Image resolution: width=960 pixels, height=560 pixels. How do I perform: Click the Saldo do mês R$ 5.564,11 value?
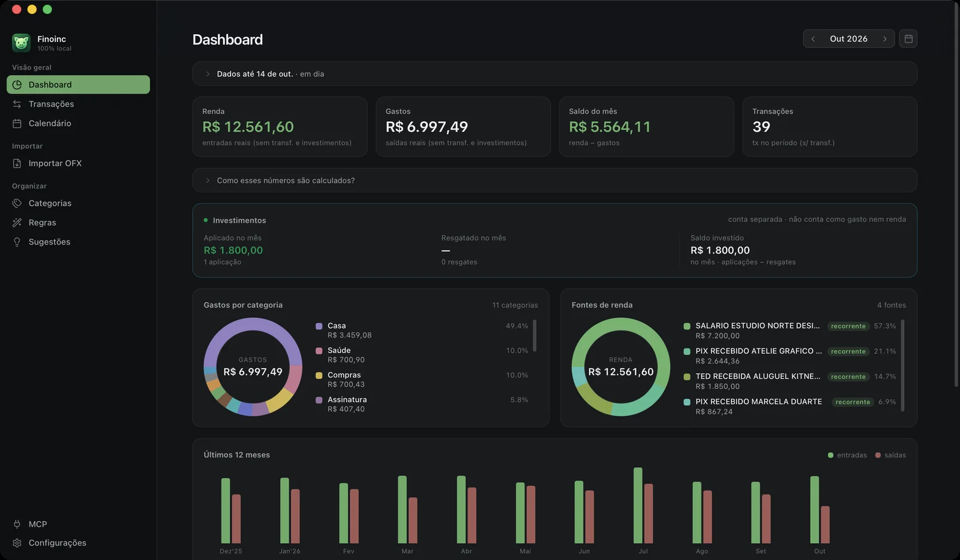click(610, 127)
